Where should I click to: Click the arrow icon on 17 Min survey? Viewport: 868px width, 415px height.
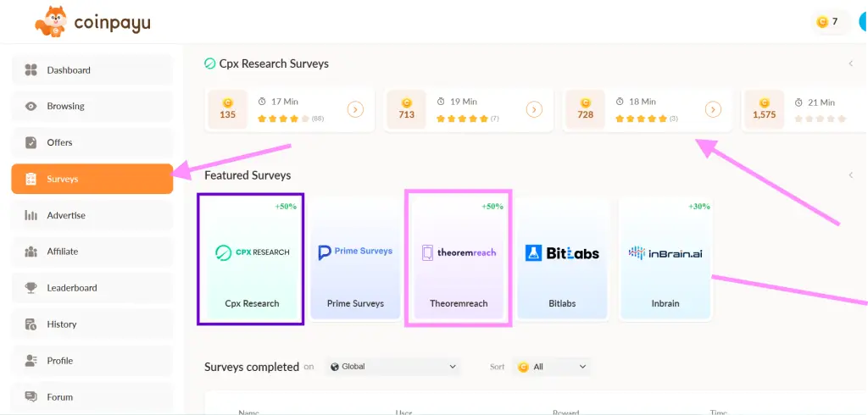[x=355, y=109]
